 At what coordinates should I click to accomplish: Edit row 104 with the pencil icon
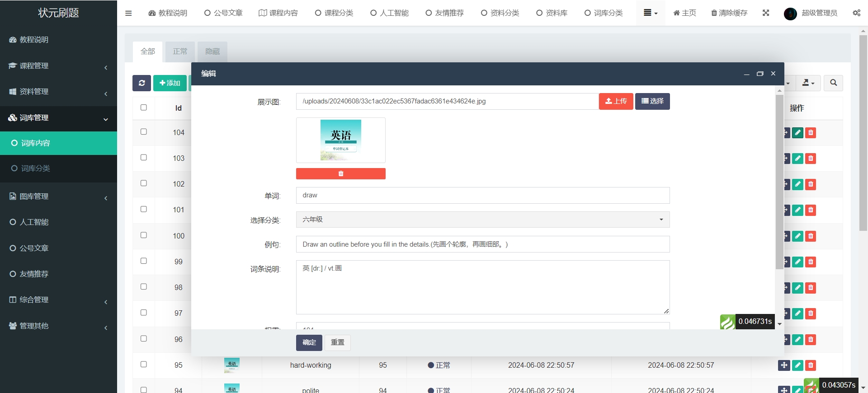[x=798, y=133]
